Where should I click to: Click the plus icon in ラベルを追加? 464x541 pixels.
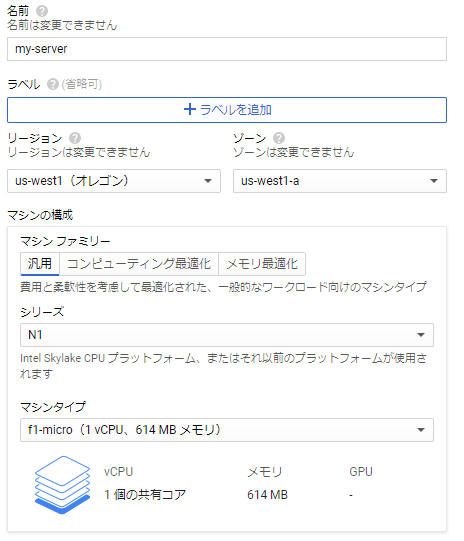190,110
